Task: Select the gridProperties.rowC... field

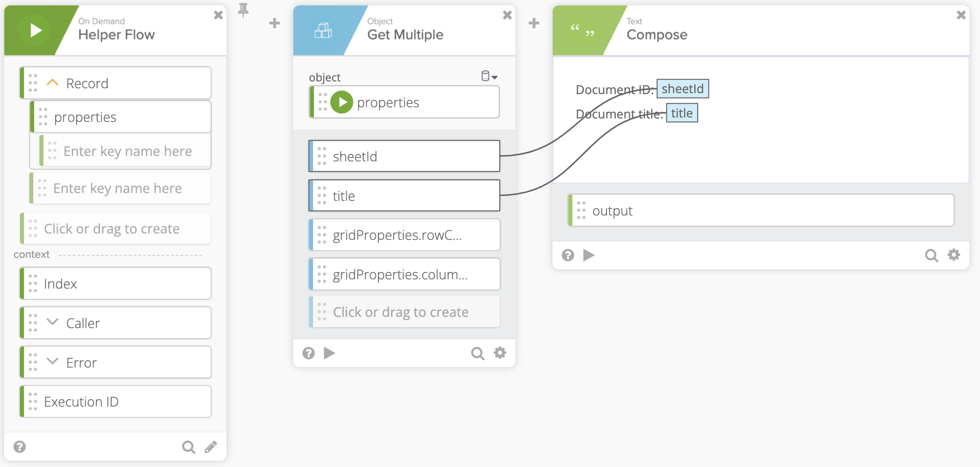Action: [x=405, y=235]
